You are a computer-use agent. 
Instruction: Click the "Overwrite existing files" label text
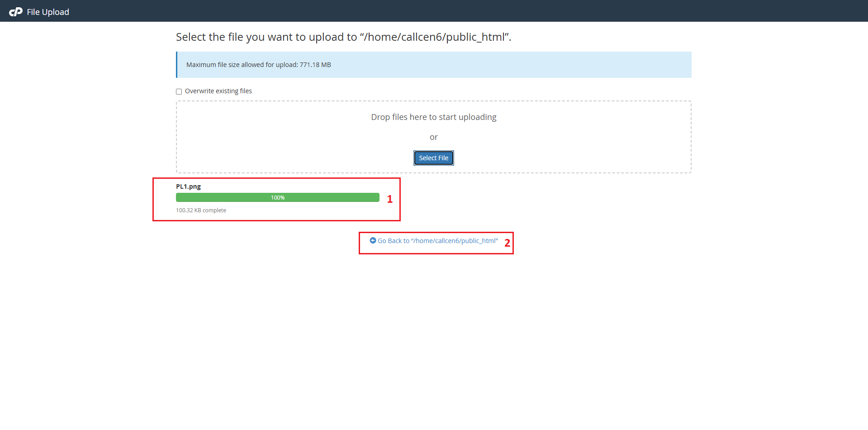click(x=218, y=91)
